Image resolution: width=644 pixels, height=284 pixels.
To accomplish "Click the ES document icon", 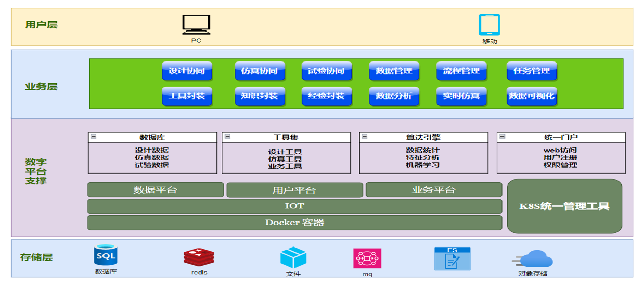I will tap(452, 258).
